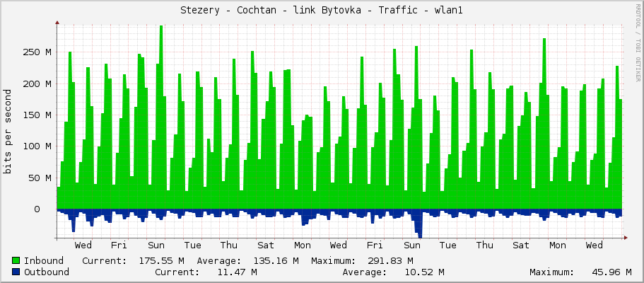Viewport: 644px width, 283px height.
Task: Click the 'bits per second' axis title
Action: tap(7, 132)
